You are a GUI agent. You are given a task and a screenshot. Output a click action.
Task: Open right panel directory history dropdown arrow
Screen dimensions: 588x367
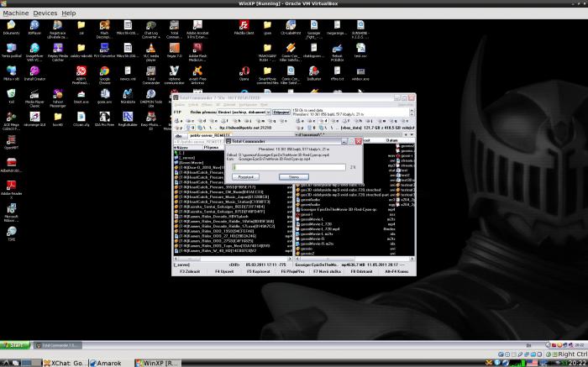click(412, 134)
